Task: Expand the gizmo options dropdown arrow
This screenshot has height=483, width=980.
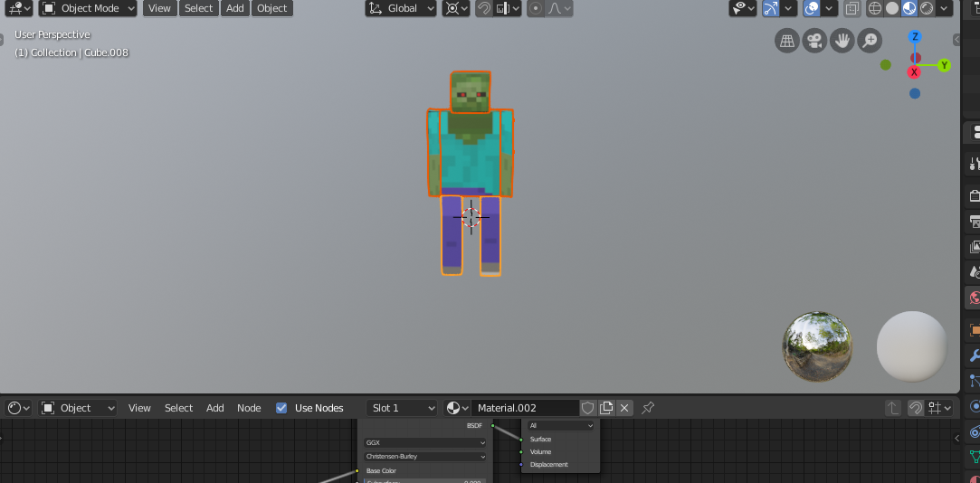Action: point(789,8)
